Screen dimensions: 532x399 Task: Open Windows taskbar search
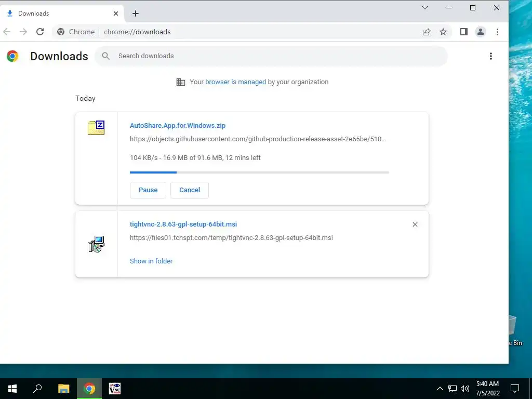[37, 389]
